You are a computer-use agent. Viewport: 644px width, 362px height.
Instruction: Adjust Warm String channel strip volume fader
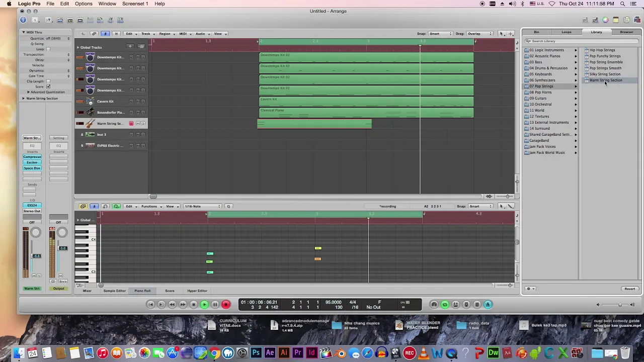coord(36,256)
